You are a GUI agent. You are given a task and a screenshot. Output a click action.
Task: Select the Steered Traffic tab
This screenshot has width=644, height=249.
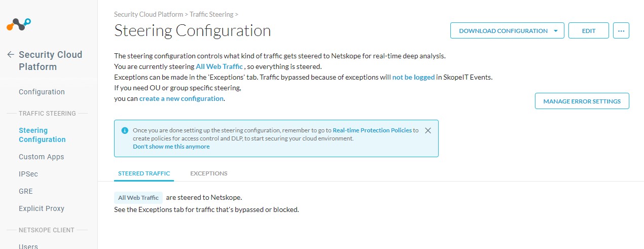pos(144,173)
